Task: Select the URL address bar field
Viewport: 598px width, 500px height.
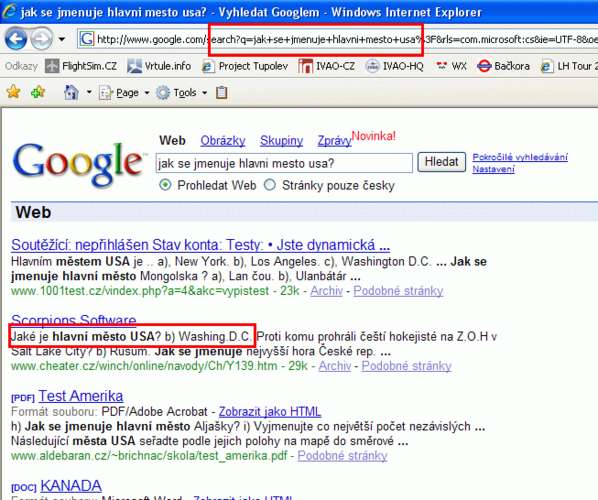Action: coord(337,39)
